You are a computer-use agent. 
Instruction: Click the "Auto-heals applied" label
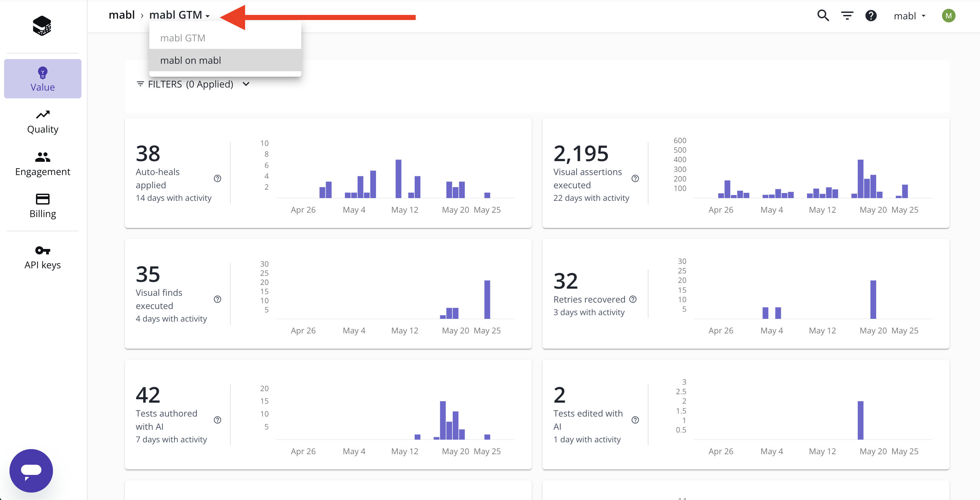click(x=157, y=178)
